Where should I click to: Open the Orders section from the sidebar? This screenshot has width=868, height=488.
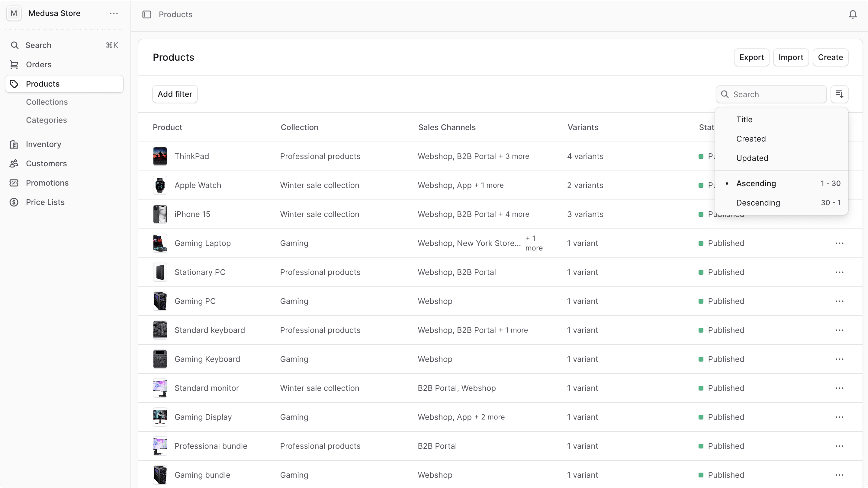(39, 64)
